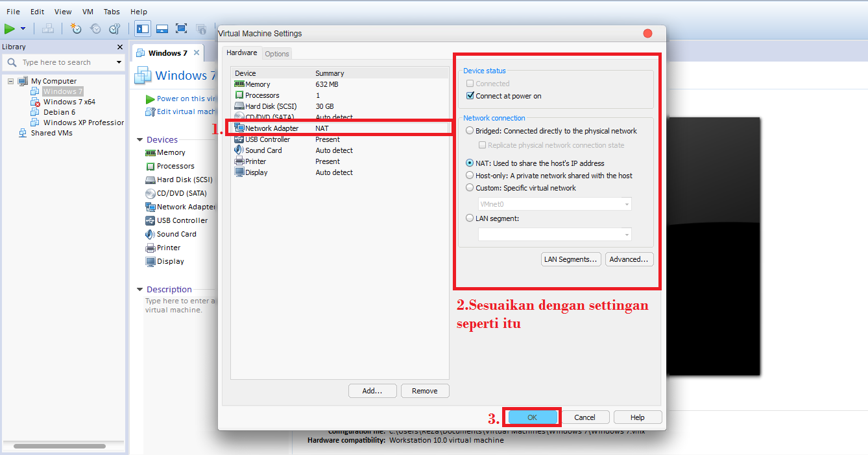The image size is (868, 455).
Task: Click the Enter Full Screen toolbar icon
Action: 181,29
